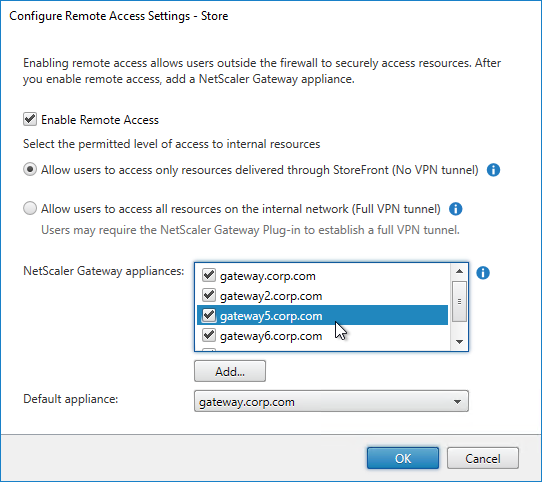Confirm settings with OK button
Image resolution: width=542 pixels, height=482 pixels.
coord(403,458)
